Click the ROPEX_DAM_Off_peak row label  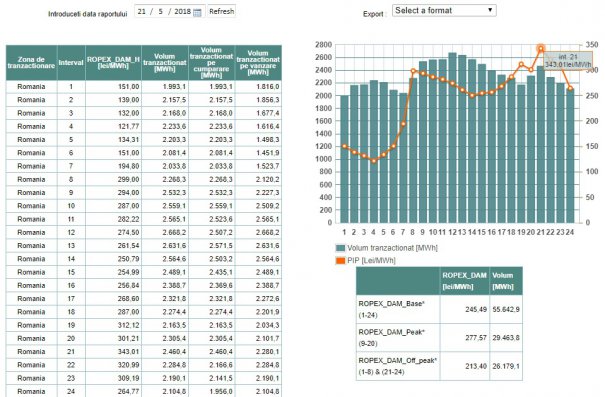click(x=398, y=366)
